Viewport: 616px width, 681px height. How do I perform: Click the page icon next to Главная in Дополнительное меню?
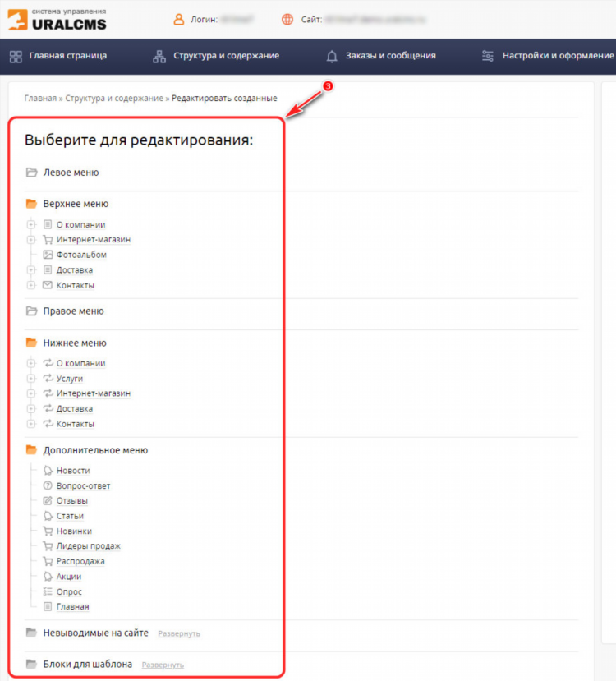pos(48,606)
